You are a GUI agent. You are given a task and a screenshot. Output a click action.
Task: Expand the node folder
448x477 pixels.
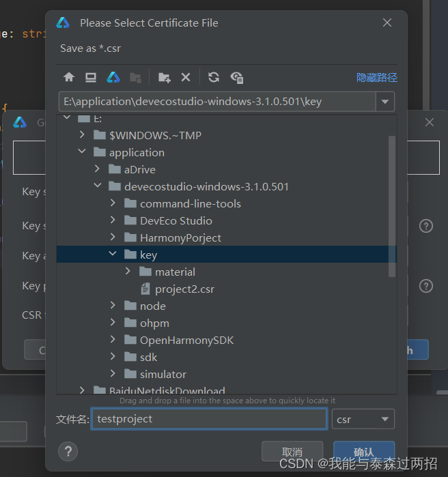[x=113, y=305]
